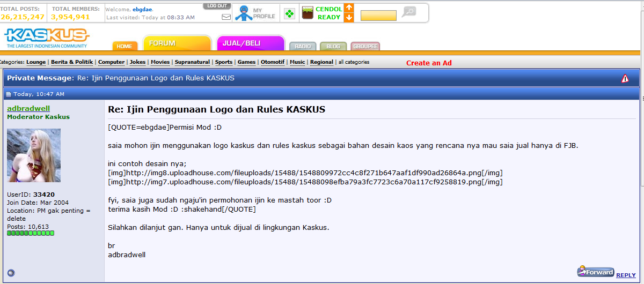
Task: Switch to the JUAL/BELI tab
Action: coord(251,43)
